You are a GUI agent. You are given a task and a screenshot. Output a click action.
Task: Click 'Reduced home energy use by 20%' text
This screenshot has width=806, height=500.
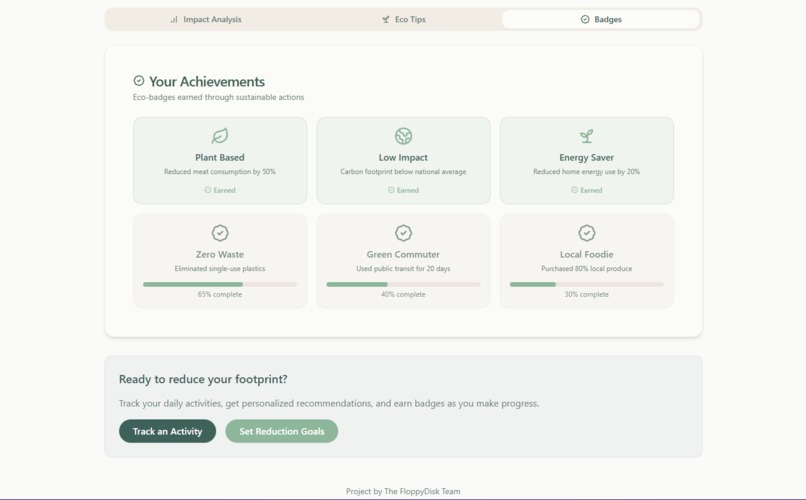tap(587, 172)
